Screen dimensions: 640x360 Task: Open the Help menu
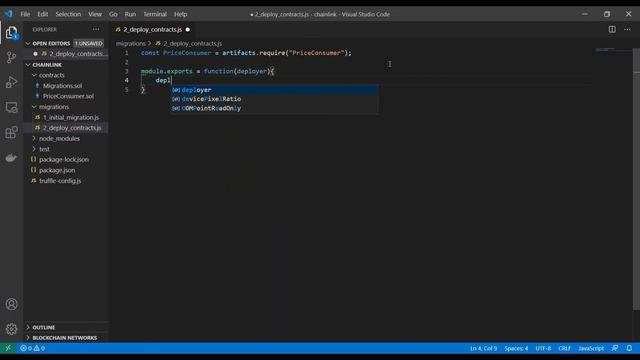coord(180,14)
